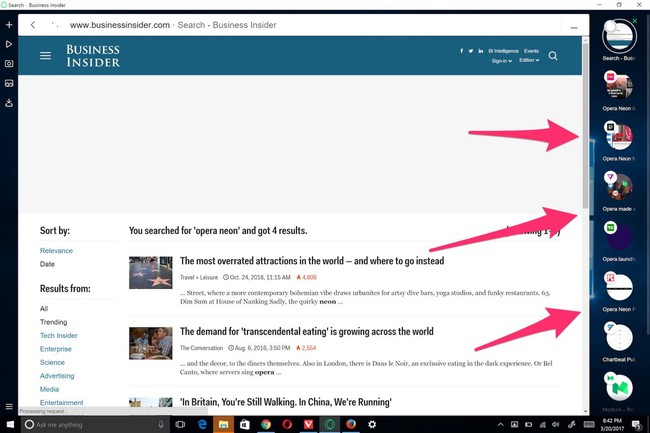This screenshot has height=433, width=650.
Task: Open a new tab with plus icon
Action: (x=9, y=25)
